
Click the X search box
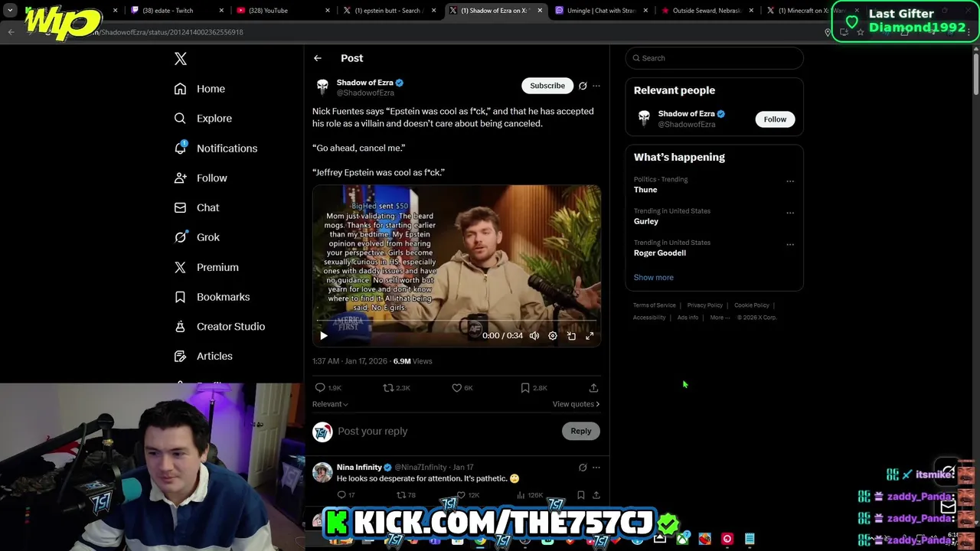pos(714,58)
